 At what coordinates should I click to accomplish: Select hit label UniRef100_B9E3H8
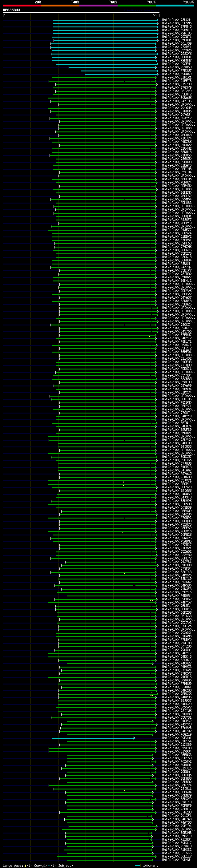177,833
